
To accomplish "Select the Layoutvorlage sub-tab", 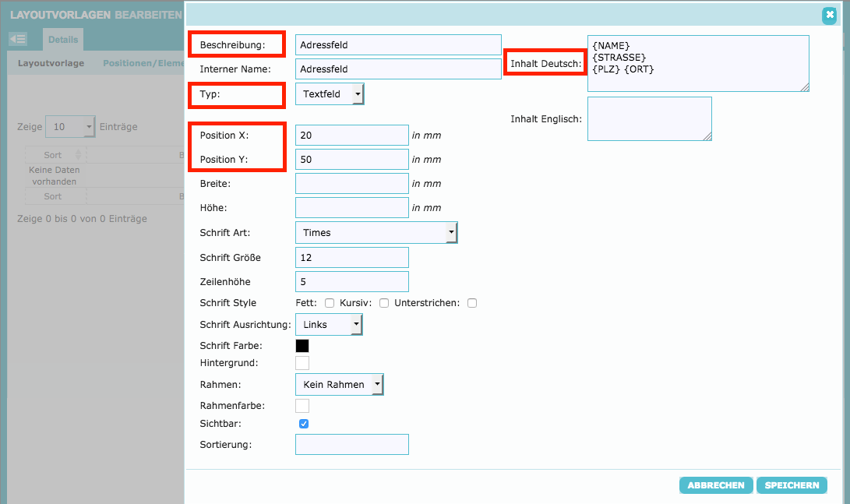I will pyautogui.click(x=51, y=63).
